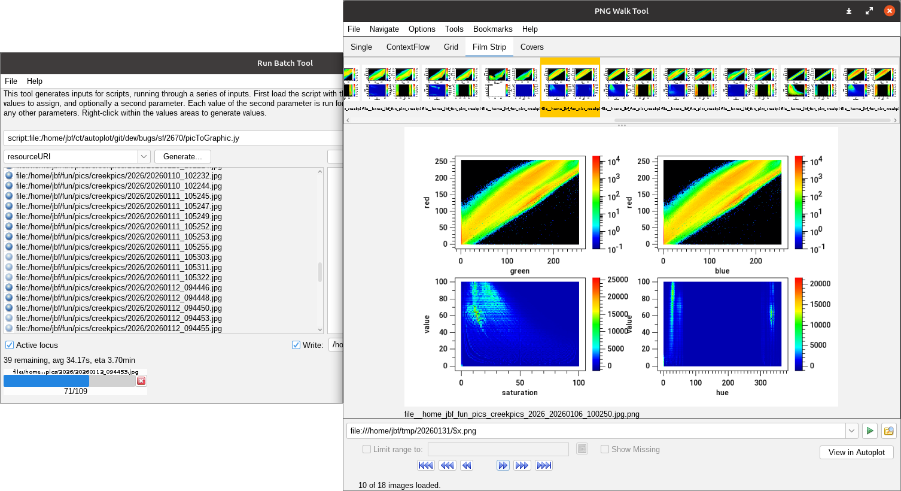Click status icon for 20260111_105249.jpg row
Screen dimensions: 901x491
[x=9, y=216]
